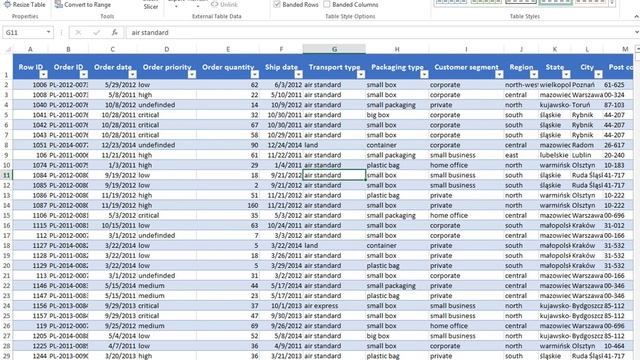Toggle the Banded Rows checkbox
Image resolution: width=640 pixels, height=360 pixels.
click(277, 4)
